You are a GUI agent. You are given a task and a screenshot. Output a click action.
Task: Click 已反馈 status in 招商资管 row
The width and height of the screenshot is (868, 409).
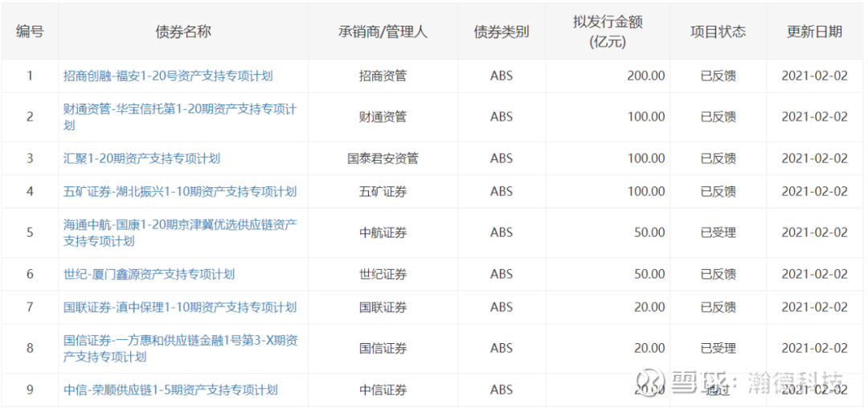[718, 76]
